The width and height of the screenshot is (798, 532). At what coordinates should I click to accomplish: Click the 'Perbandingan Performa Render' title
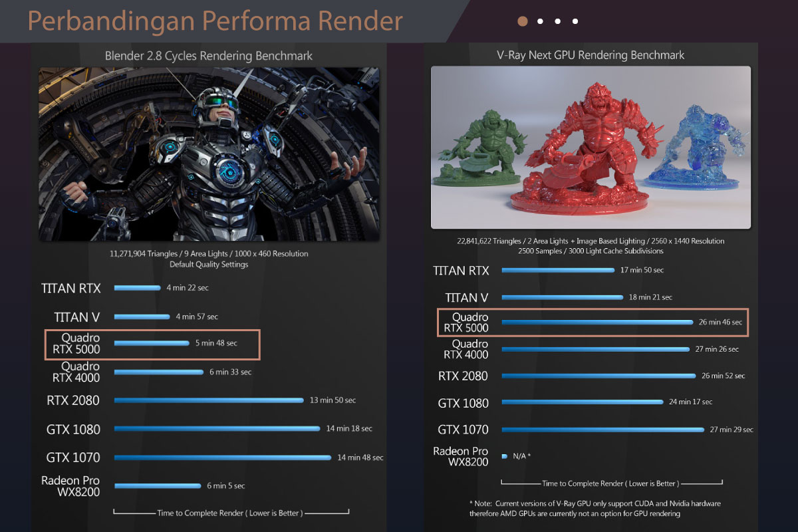(x=215, y=21)
